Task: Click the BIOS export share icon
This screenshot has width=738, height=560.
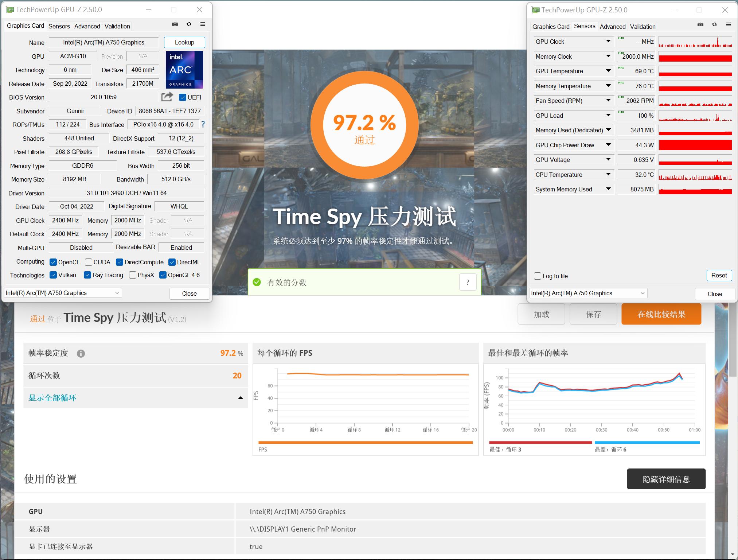Action: [x=167, y=97]
